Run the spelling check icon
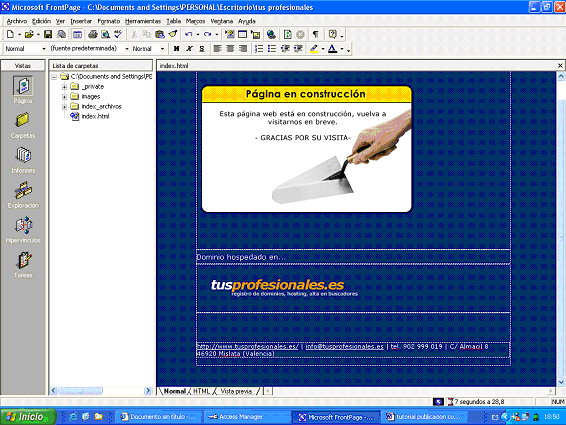The image size is (566, 425). (x=118, y=34)
